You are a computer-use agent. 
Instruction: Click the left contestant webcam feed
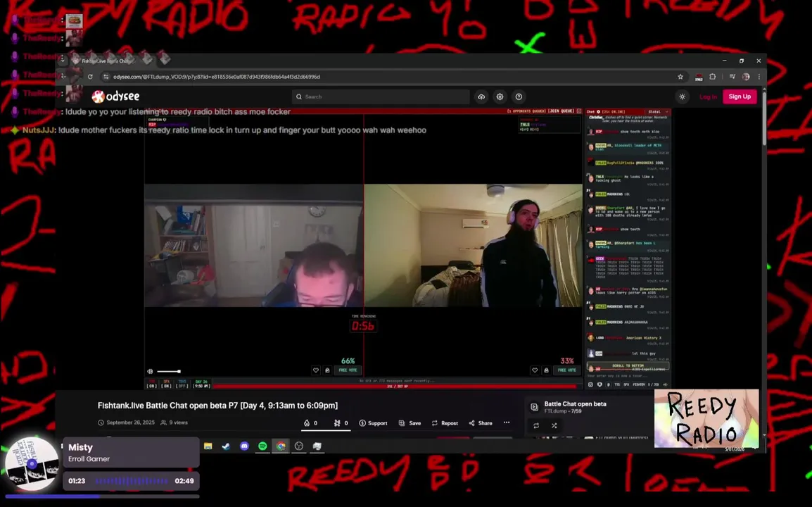(x=254, y=246)
